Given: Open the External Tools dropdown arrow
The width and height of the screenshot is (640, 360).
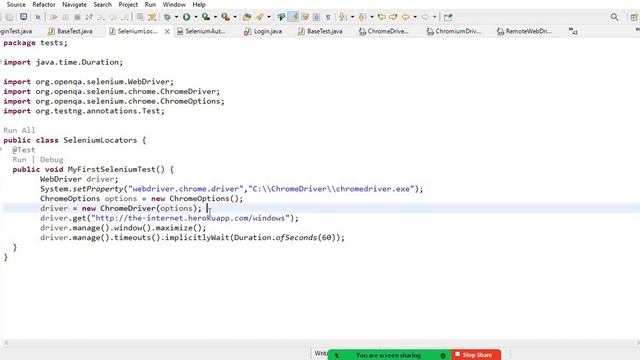Looking at the screenshot, I should click(235, 17).
